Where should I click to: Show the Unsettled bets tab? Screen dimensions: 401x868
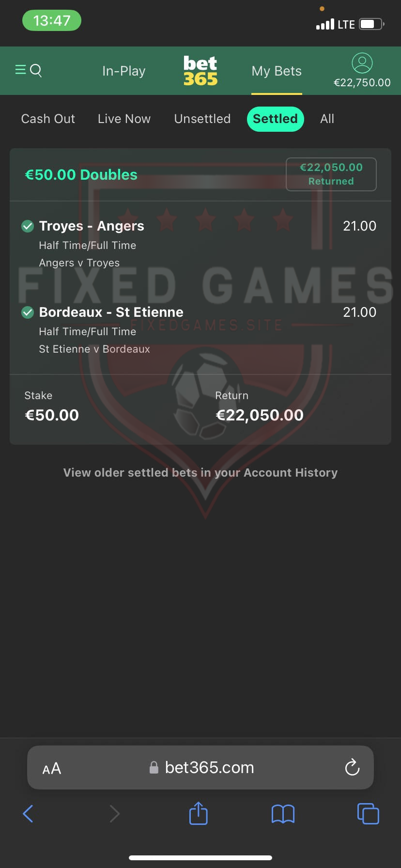click(x=202, y=119)
